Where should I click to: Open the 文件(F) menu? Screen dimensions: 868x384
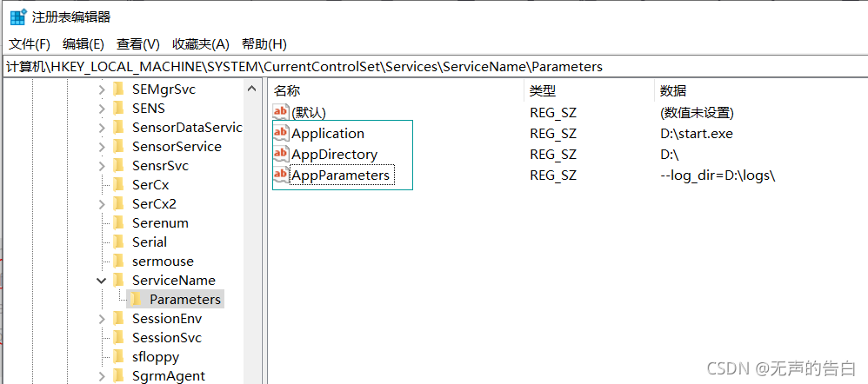point(30,44)
